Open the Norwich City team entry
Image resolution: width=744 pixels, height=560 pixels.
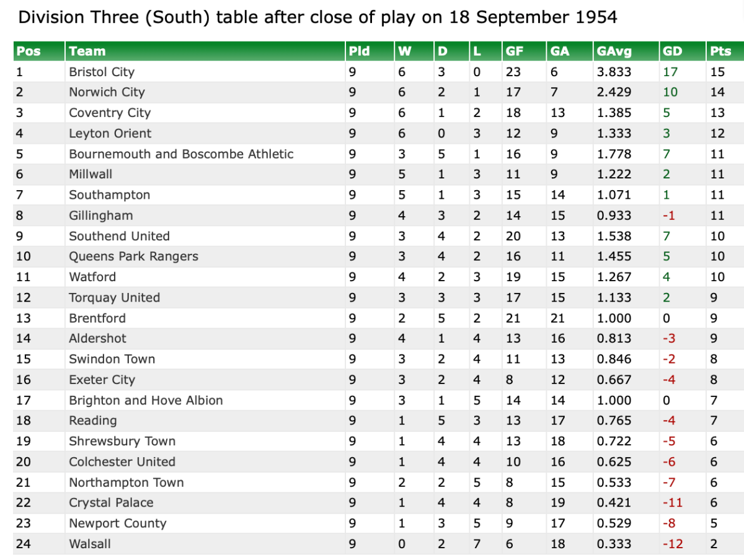tap(107, 92)
